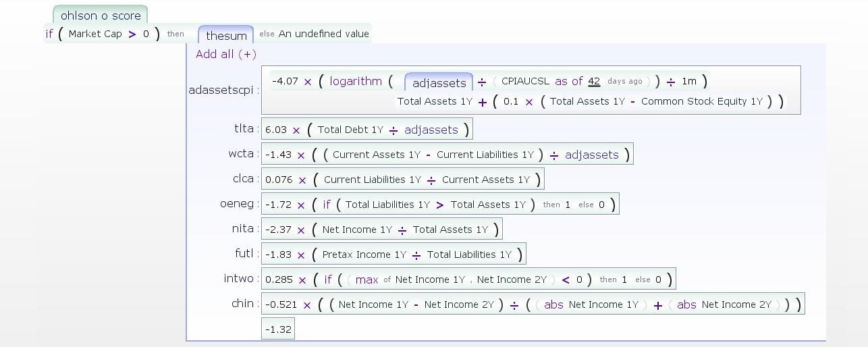Select the 'clca' row label
This screenshot has height=347, width=868.
click(243, 178)
